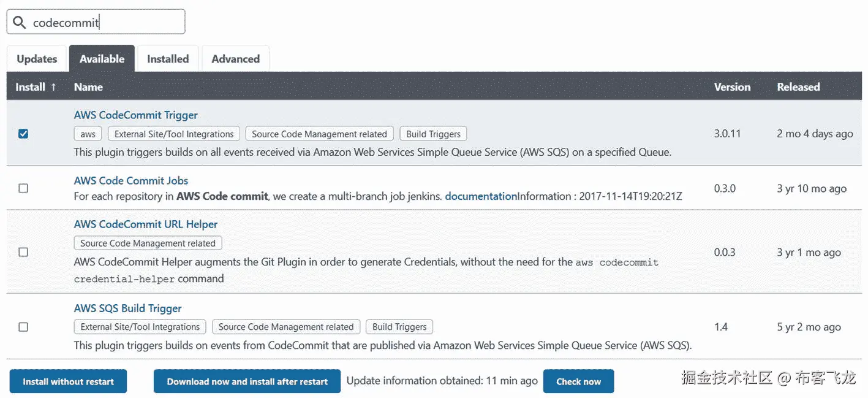
Task: Click the search magnifier icon
Action: (x=20, y=23)
